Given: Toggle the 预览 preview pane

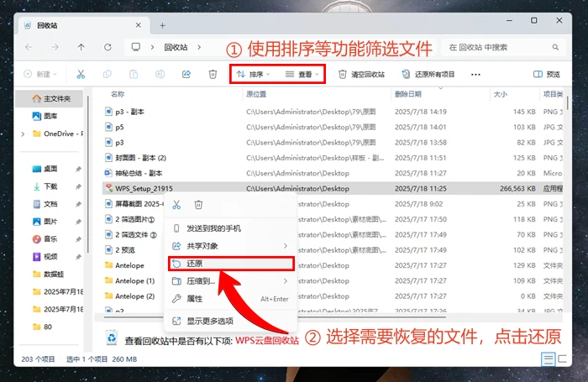Looking at the screenshot, I should pyautogui.click(x=547, y=74).
